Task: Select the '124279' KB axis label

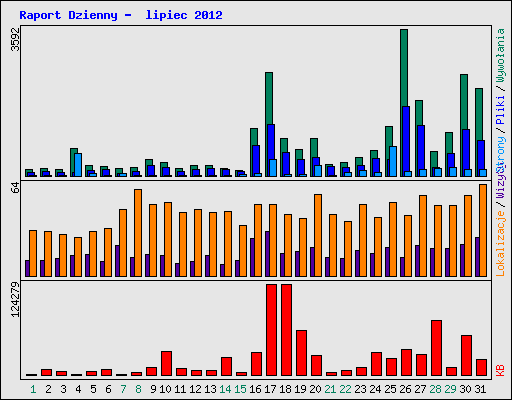Action: [x=15, y=300]
